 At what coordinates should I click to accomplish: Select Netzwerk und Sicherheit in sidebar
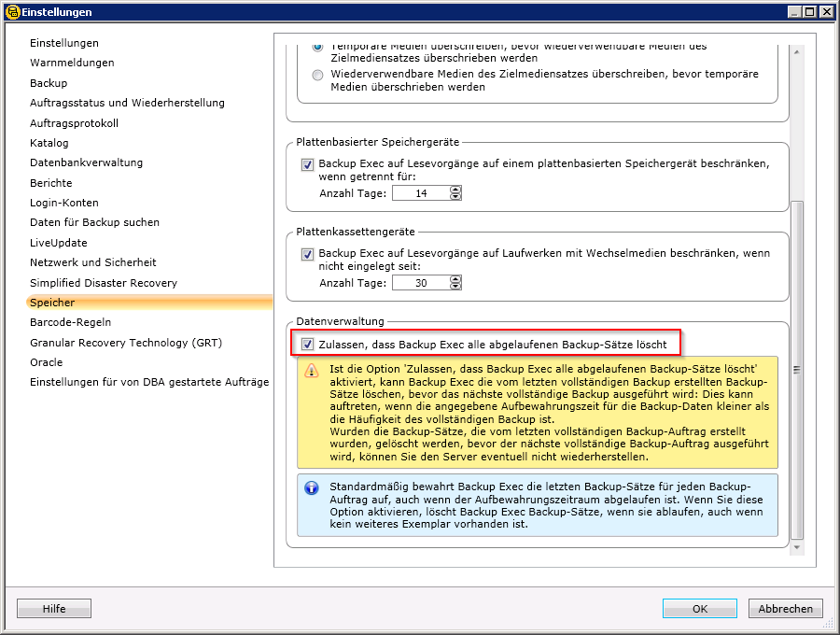93,262
